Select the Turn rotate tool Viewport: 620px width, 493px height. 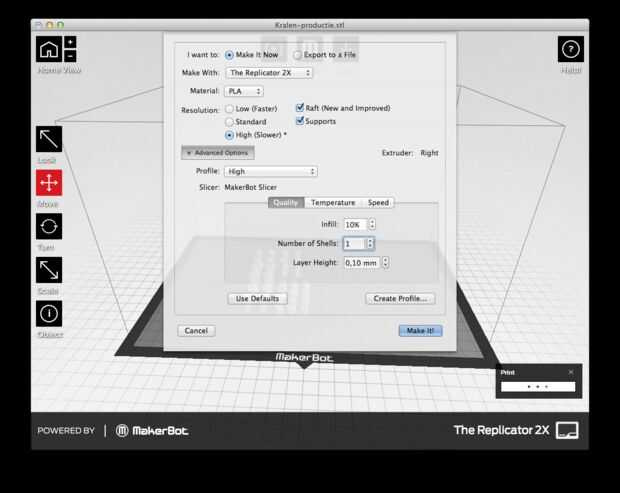coord(49,226)
